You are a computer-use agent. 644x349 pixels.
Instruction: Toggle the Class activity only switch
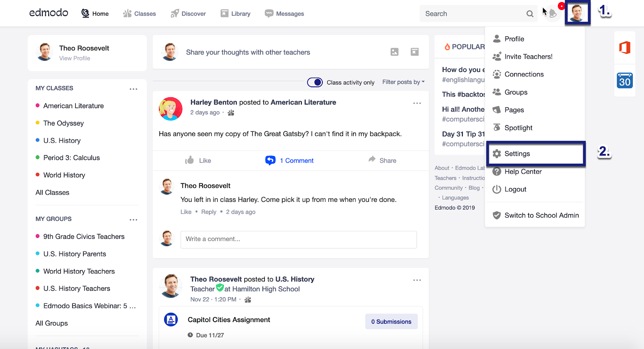(x=315, y=82)
